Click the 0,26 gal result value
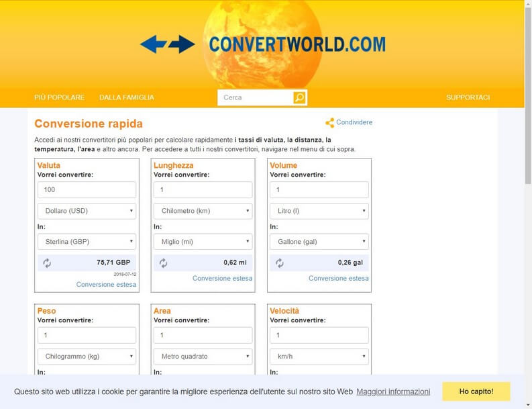Image resolution: width=532 pixels, height=409 pixels. tap(350, 263)
